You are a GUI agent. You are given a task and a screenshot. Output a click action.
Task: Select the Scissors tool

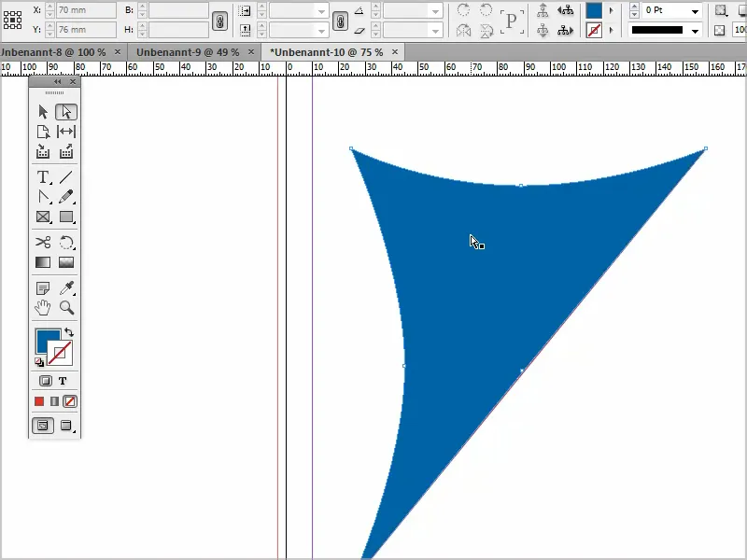[43, 243]
